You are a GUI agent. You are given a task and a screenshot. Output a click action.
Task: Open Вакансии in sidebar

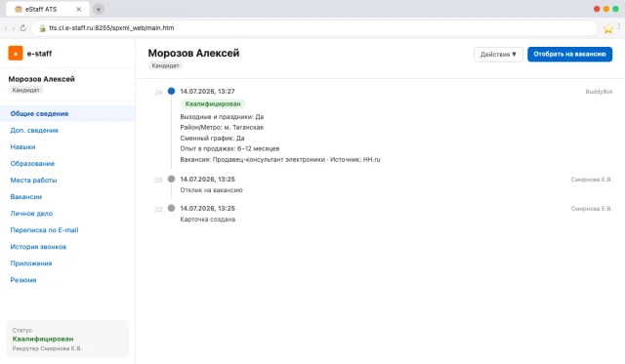click(x=26, y=197)
